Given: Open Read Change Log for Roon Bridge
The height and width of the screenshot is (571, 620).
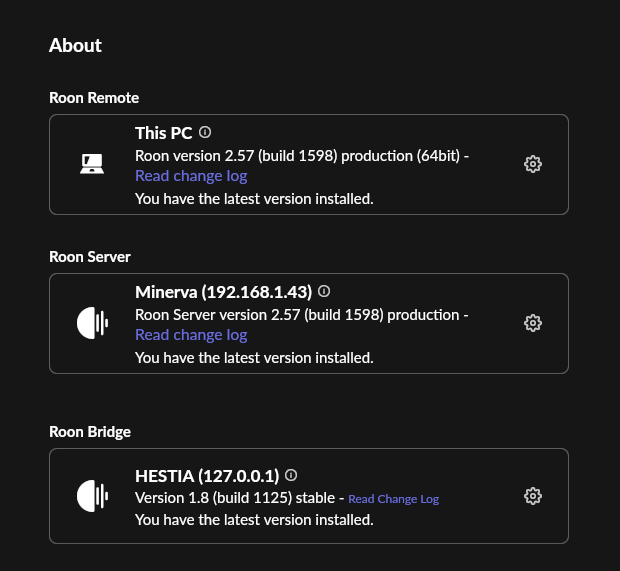Looking at the screenshot, I should click(x=393, y=499).
